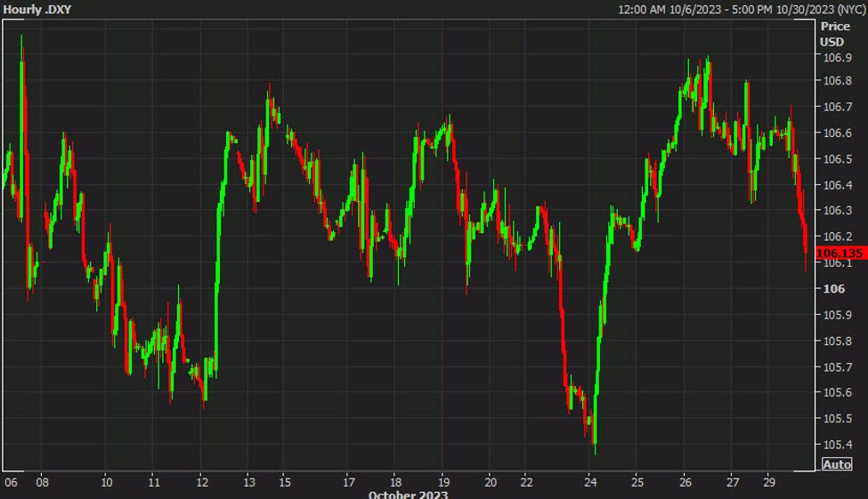The width and height of the screenshot is (868, 499).
Task: Click the '25' date label on time axis
Action: click(637, 482)
